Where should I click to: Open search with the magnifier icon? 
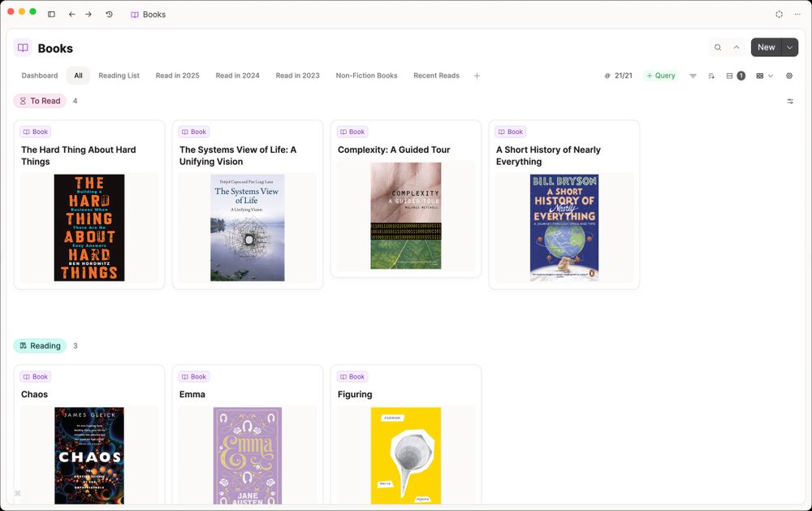point(718,47)
